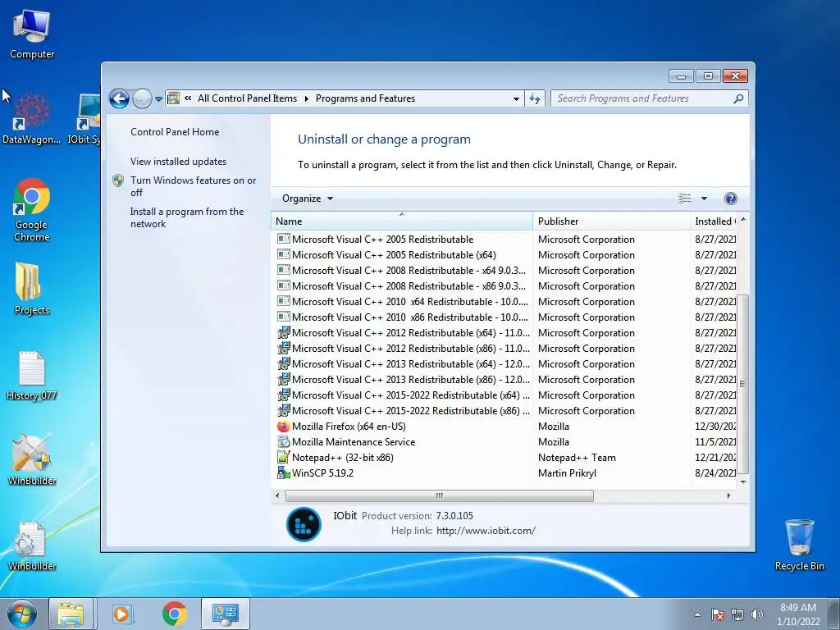Click the vertical scrollbar down arrow
This screenshot has width=840, height=630.
click(742, 482)
